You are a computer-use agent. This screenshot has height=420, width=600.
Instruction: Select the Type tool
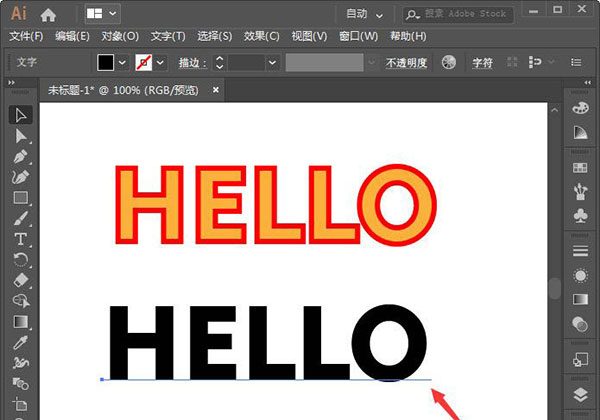[21, 239]
